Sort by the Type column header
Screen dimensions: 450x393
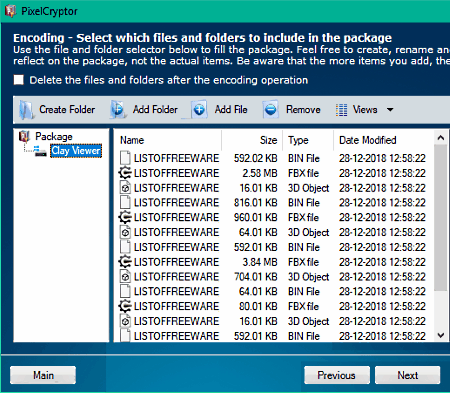[x=308, y=140]
